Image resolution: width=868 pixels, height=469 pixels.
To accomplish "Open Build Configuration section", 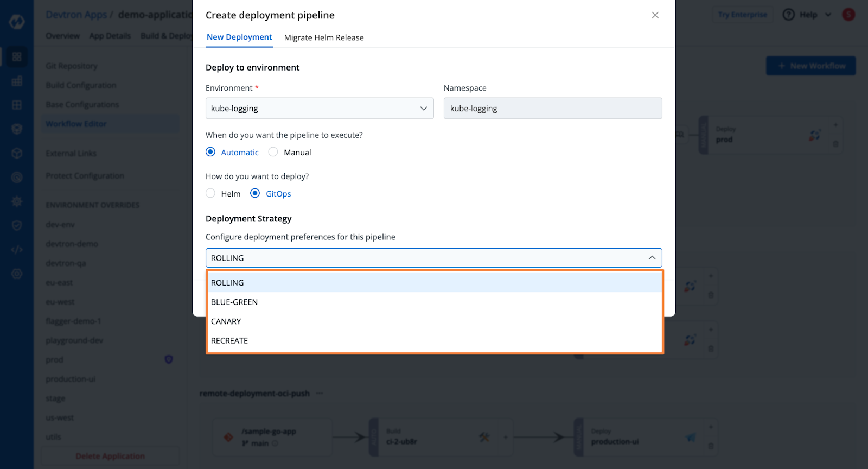I will tap(81, 85).
